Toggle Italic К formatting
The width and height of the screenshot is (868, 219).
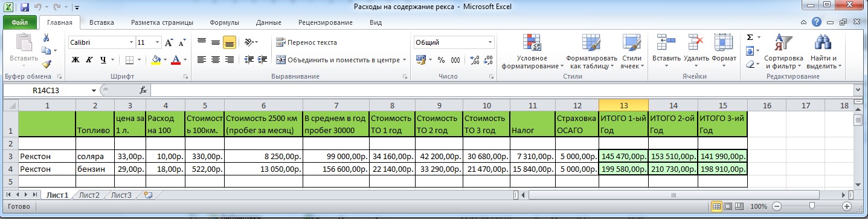click(89, 59)
